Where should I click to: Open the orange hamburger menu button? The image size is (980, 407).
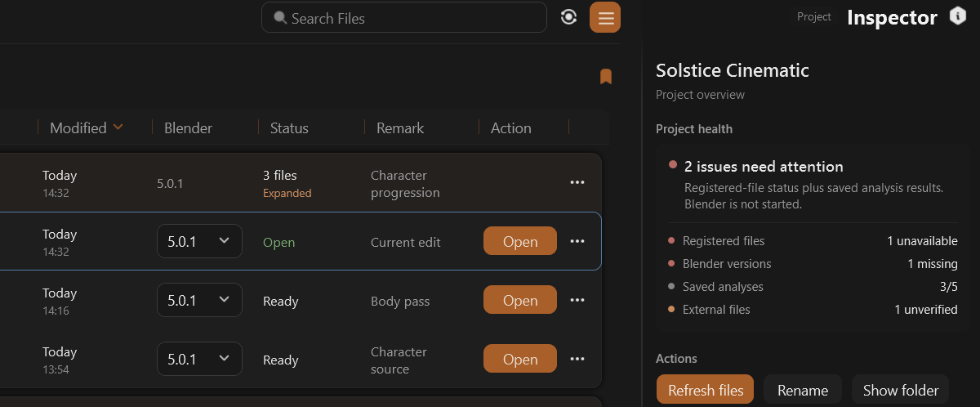tap(605, 18)
